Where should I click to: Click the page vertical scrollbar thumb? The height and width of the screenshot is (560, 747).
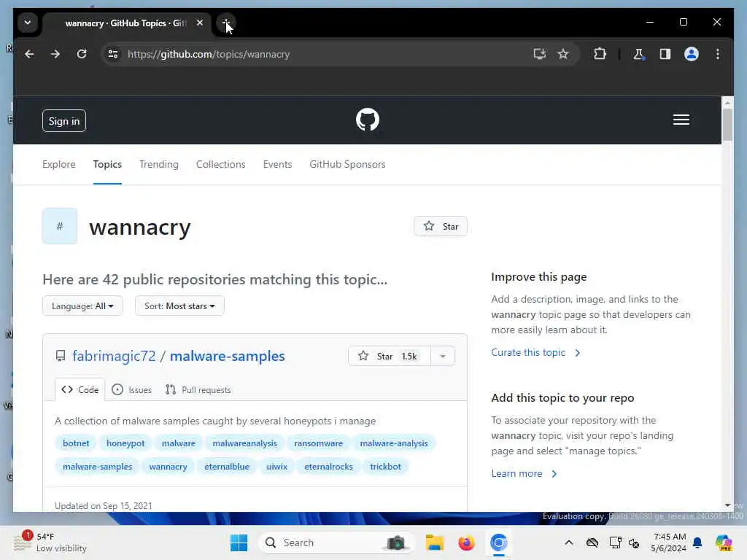(x=727, y=125)
